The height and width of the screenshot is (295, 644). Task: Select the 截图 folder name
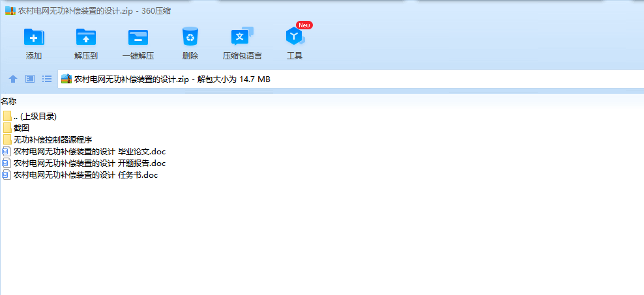[22, 128]
